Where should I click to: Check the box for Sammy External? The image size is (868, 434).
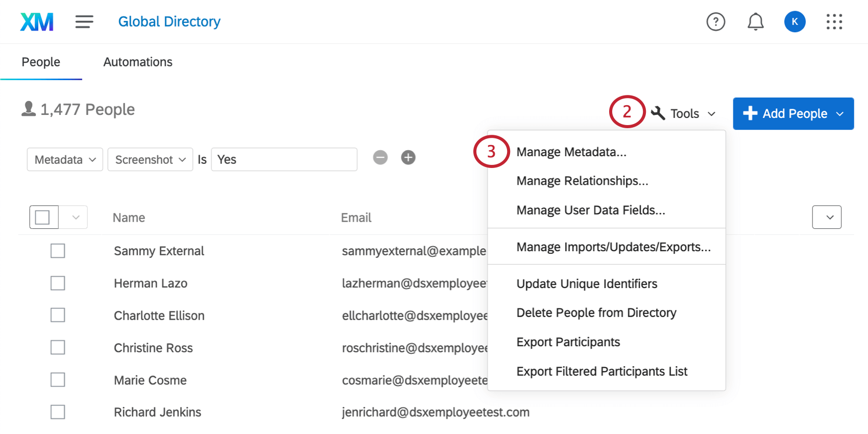click(x=58, y=251)
